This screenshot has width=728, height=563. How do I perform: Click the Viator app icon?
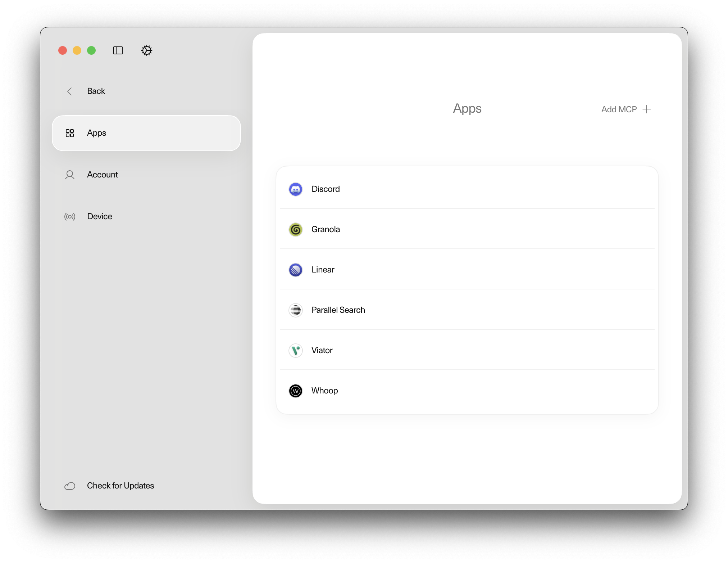pos(296,351)
